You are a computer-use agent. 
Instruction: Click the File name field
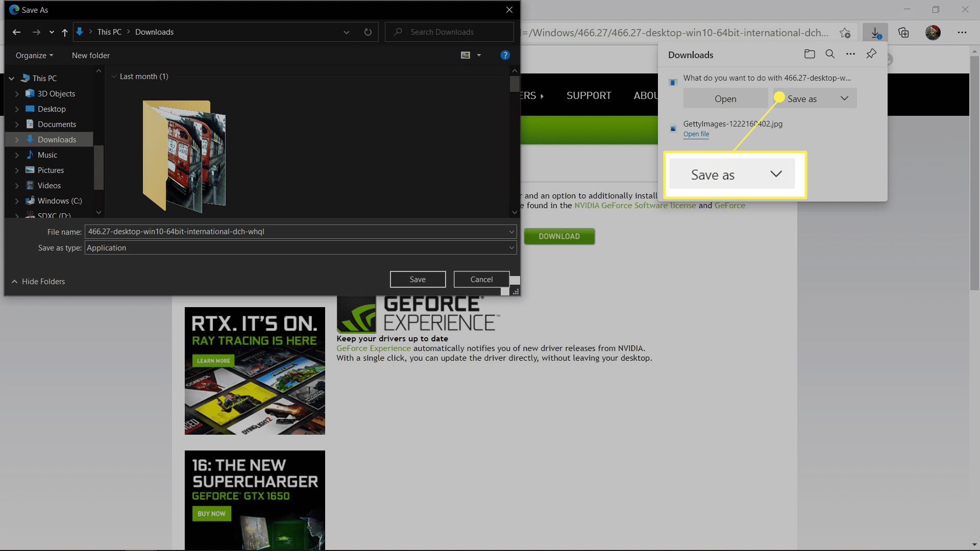(x=301, y=232)
